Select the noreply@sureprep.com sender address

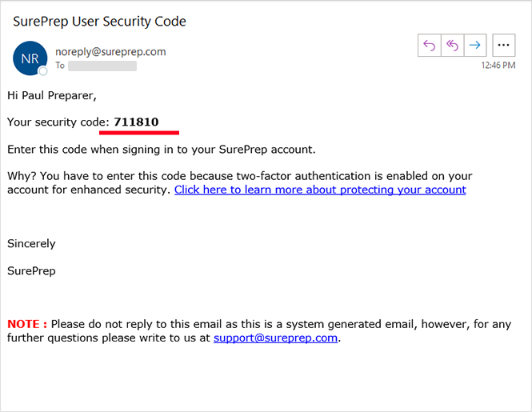[110, 52]
